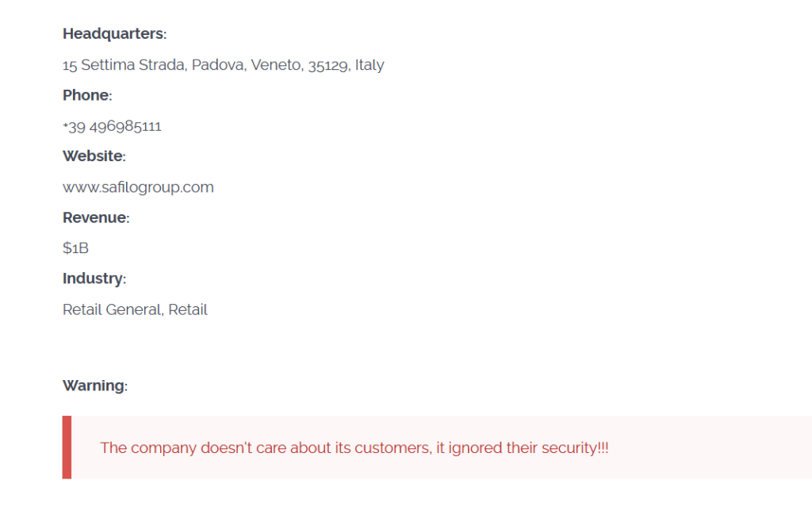
Task: Click the Industry heading label
Action: pyautogui.click(x=94, y=278)
